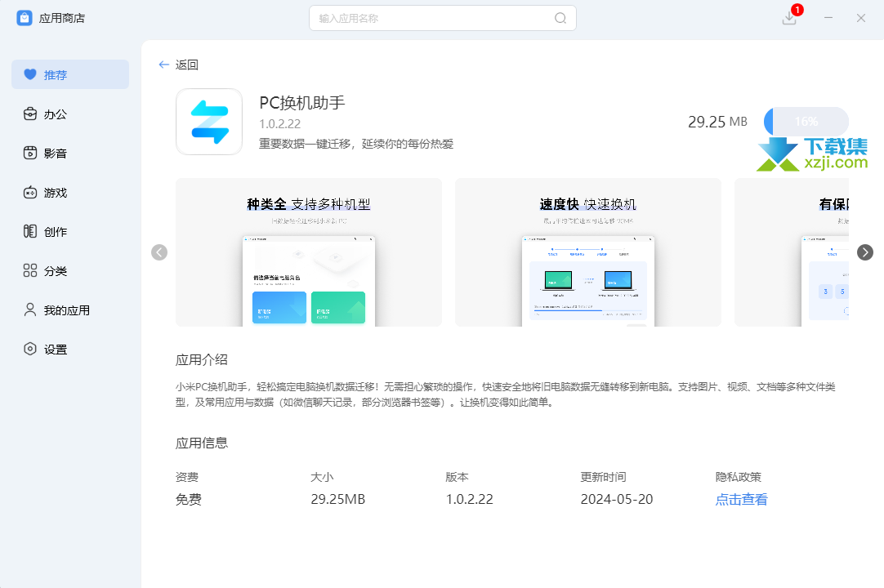Open the 影音 media category

coord(70,153)
